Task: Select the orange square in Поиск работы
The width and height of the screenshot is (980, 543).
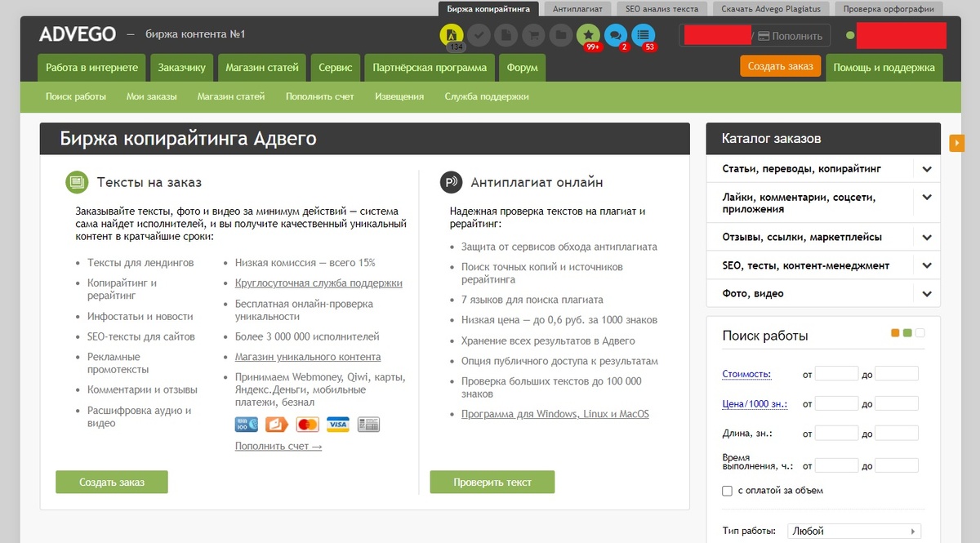Action: pos(896,332)
